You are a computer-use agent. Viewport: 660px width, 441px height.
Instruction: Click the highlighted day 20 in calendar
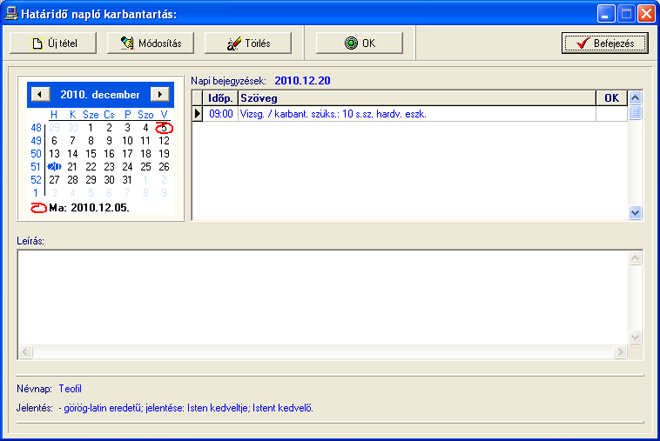pos(54,167)
